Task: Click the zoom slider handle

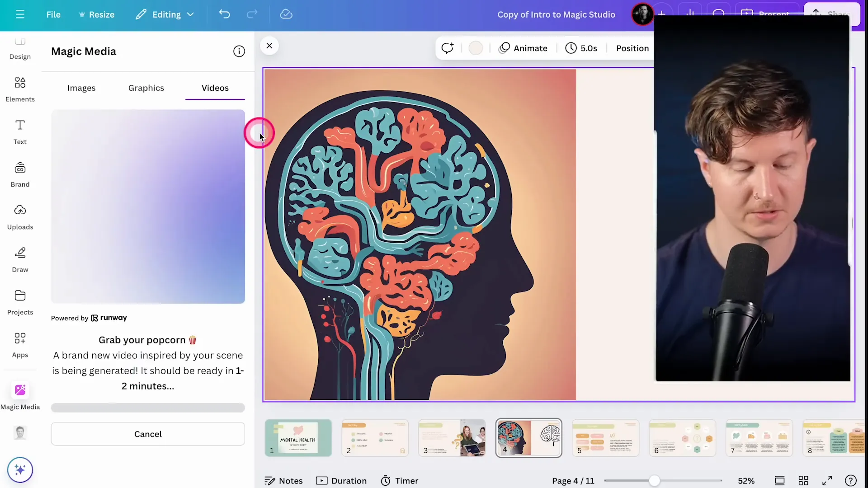Action: click(654, 481)
